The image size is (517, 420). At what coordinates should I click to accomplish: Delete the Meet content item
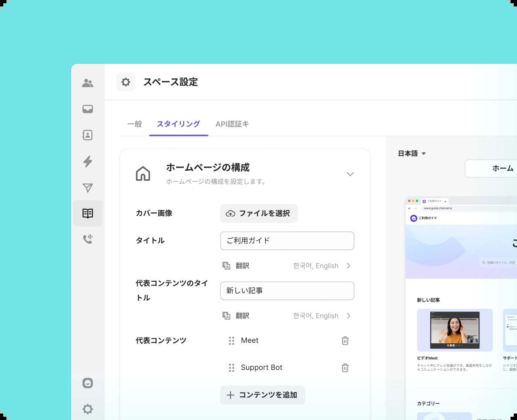pos(345,341)
